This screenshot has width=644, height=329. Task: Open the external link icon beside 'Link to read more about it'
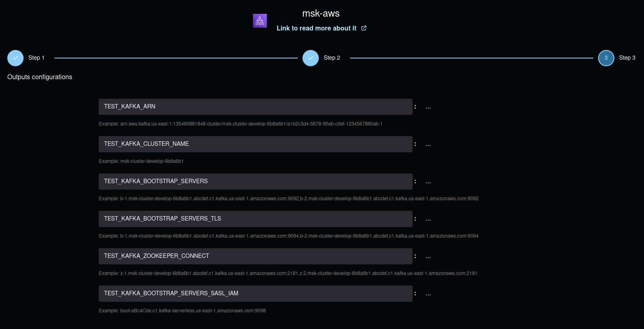[x=364, y=28]
